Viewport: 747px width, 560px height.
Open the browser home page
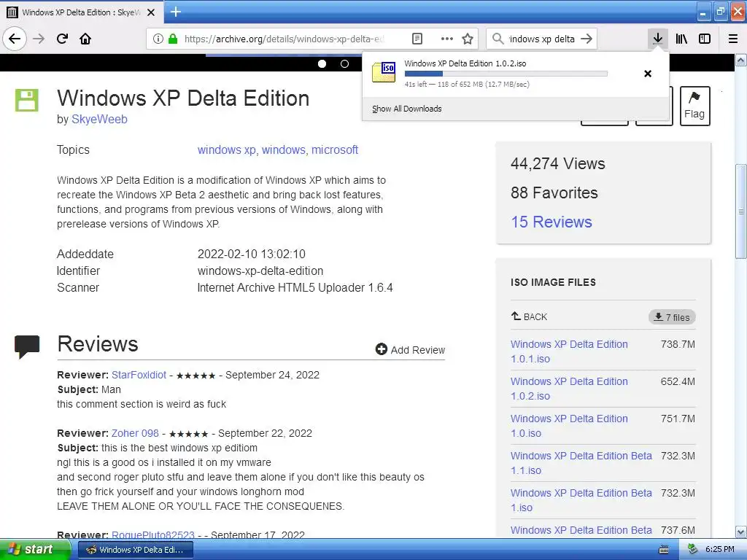[85, 39]
